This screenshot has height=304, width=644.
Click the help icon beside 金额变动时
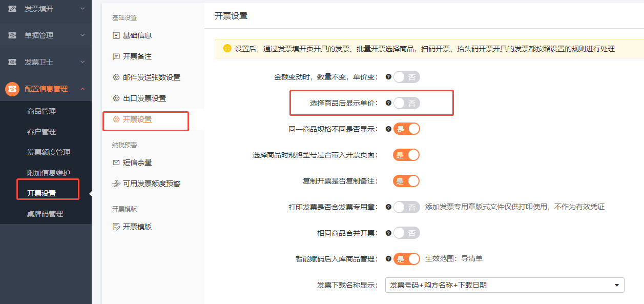tap(388, 77)
